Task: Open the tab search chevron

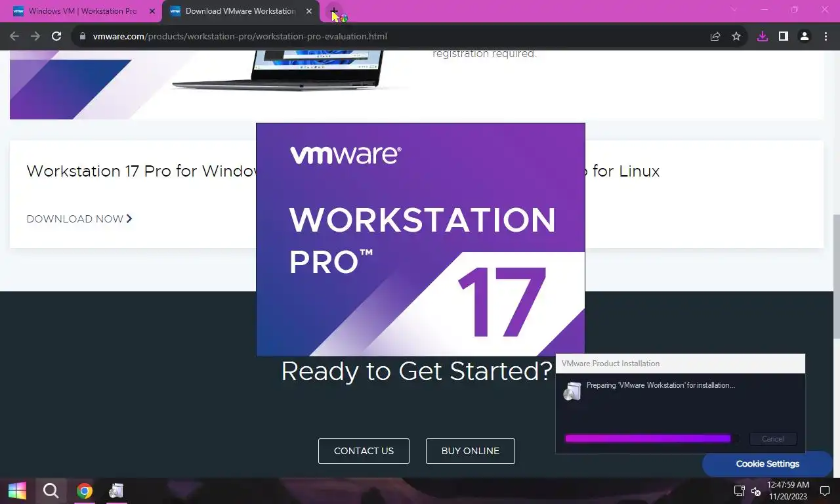Action: click(734, 10)
